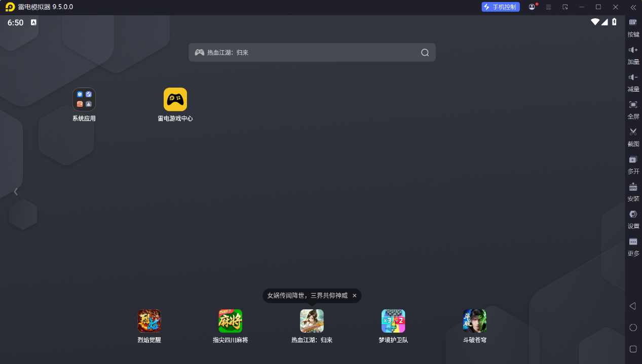Tap the Android back triangle button
642x364 pixels.
pos(633,306)
